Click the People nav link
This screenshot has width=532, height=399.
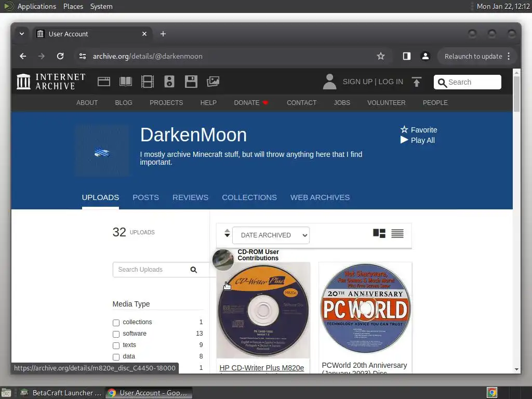pyautogui.click(x=435, y=103)
